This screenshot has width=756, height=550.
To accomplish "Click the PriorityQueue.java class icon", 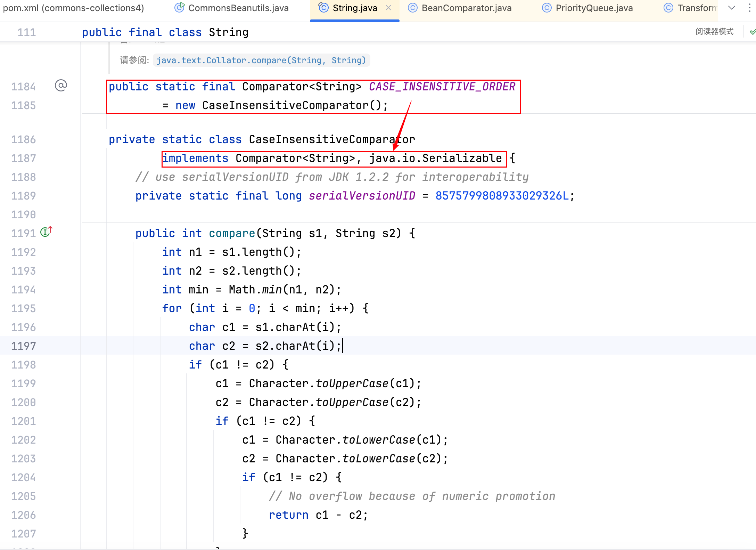I will 547,8.
